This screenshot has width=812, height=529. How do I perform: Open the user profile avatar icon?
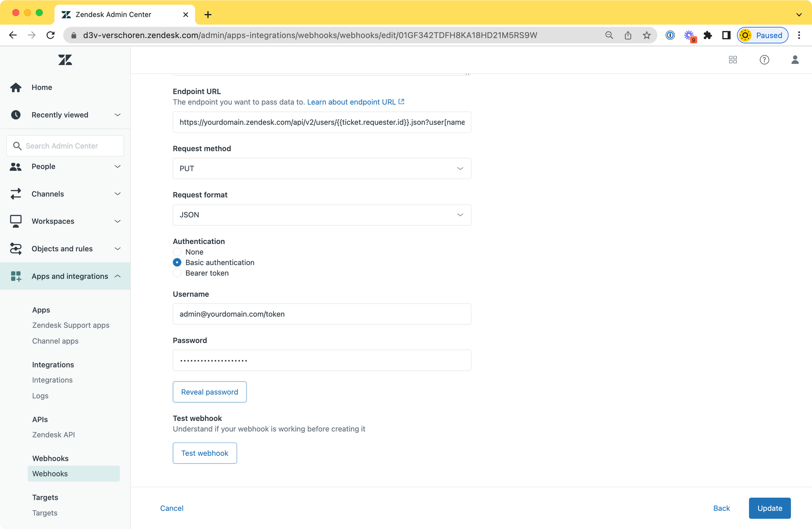tap(795, 60)
